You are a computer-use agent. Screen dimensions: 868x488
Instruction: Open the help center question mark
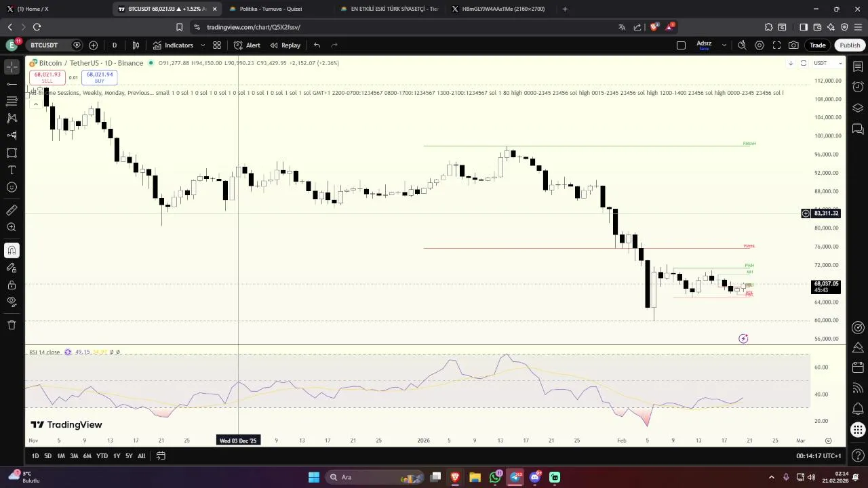(x=858, y=455)
